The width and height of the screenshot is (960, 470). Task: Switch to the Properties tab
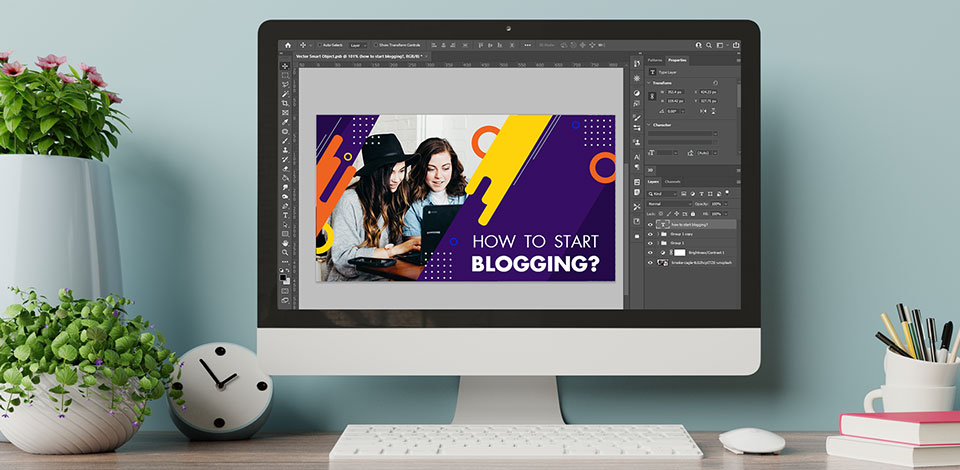[x=677, y=60]
